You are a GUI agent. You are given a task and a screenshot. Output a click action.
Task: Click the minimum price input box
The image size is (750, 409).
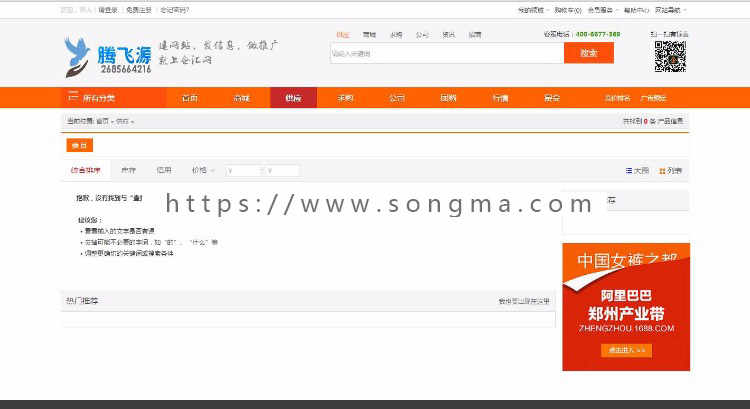(242, 170)
